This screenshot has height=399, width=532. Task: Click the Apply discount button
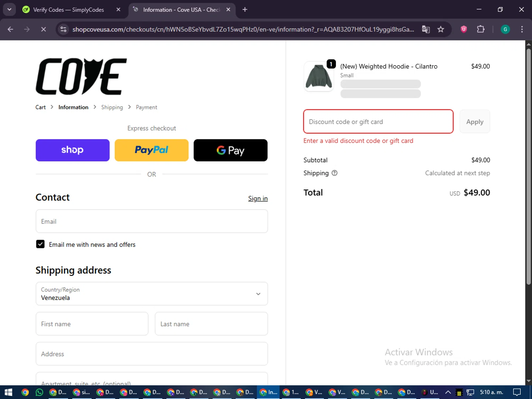[475, 122]
